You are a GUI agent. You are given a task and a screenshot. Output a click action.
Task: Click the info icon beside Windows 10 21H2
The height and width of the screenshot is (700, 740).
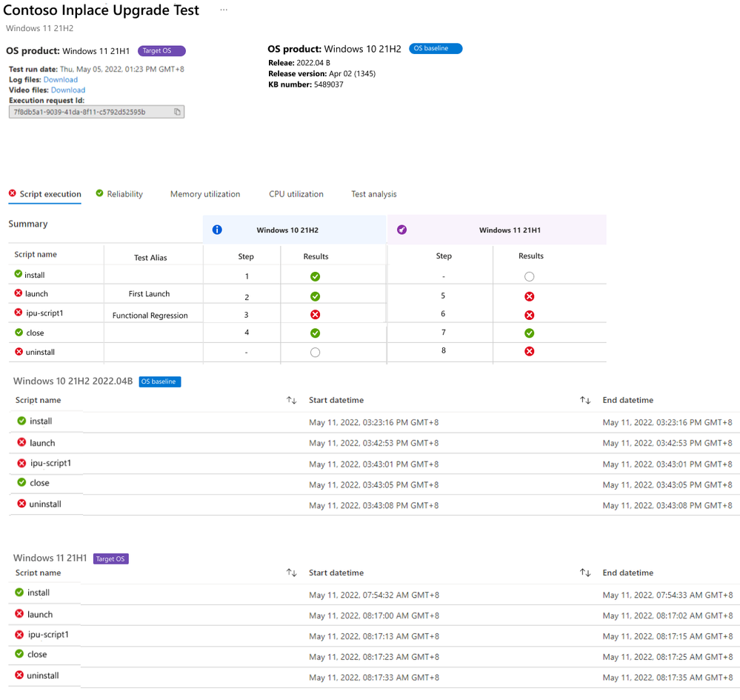click(217, 230)
